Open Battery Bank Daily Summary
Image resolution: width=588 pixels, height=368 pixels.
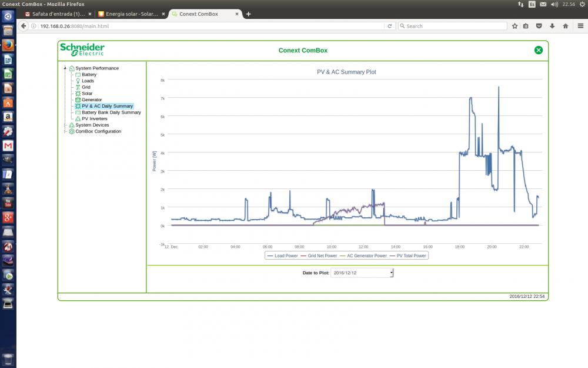(x=111, y=112)
